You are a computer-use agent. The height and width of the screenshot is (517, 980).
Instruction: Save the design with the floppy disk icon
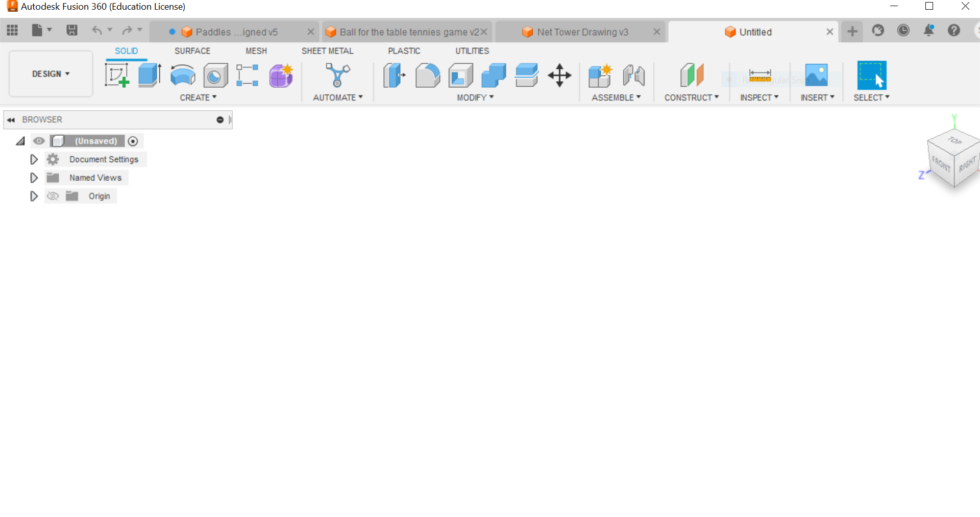click(72, 31)
